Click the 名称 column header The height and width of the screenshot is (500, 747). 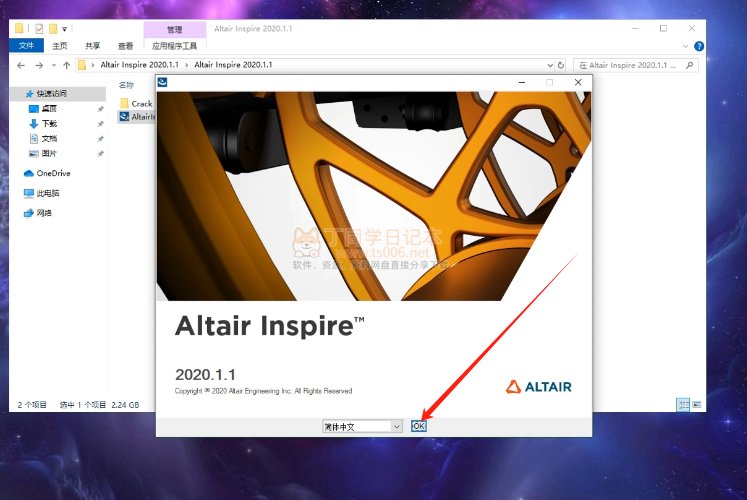126,85
